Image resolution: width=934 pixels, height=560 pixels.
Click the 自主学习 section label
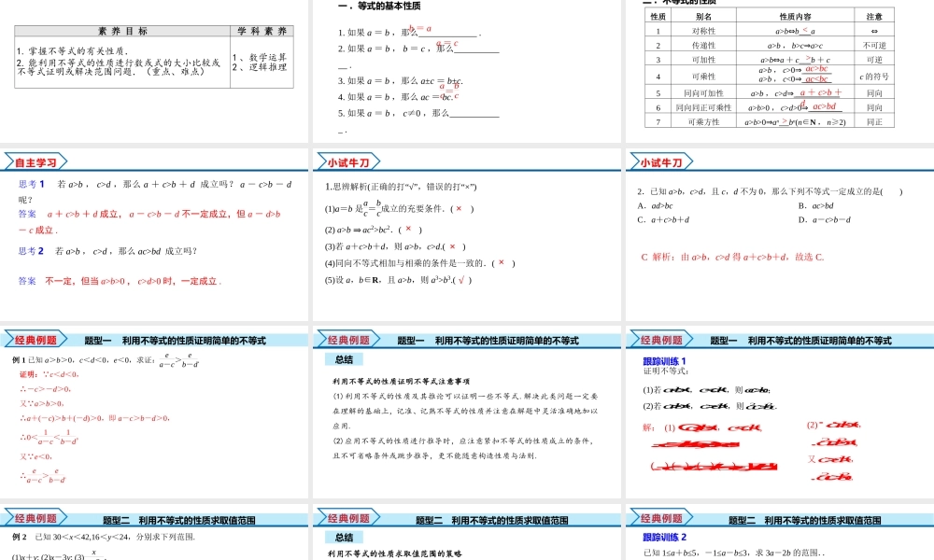pos(35,162)
